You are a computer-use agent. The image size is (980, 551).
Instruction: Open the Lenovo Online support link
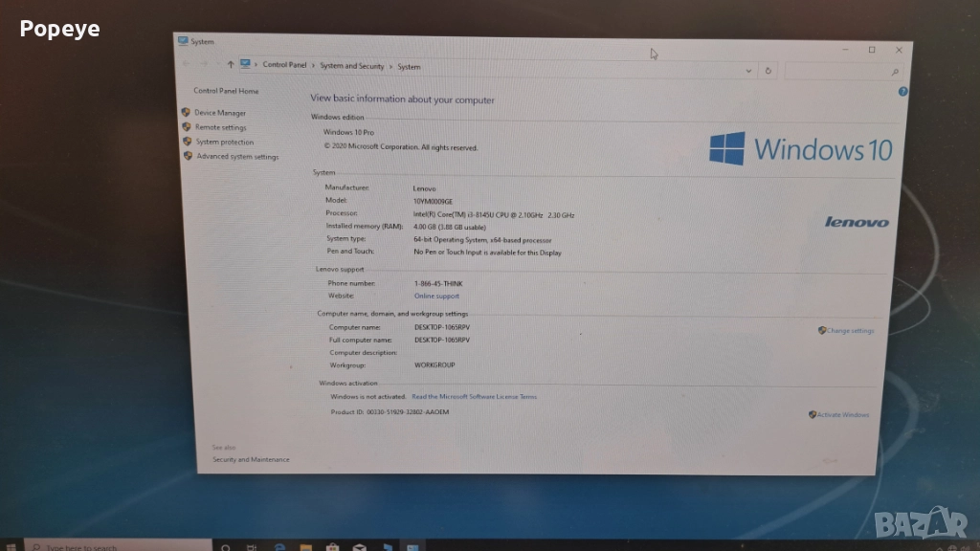(436, 297)
